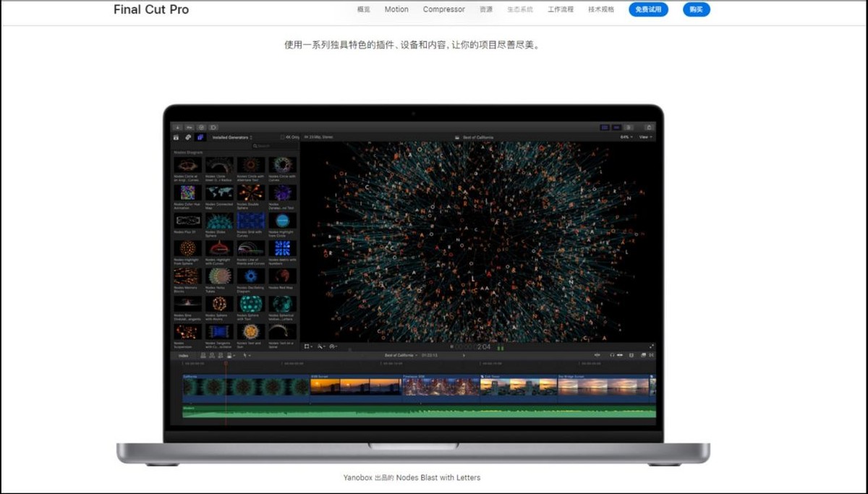868x494 pixels.
Task: Switch to the Motion tab in the navigation
Action: point(396,9)
